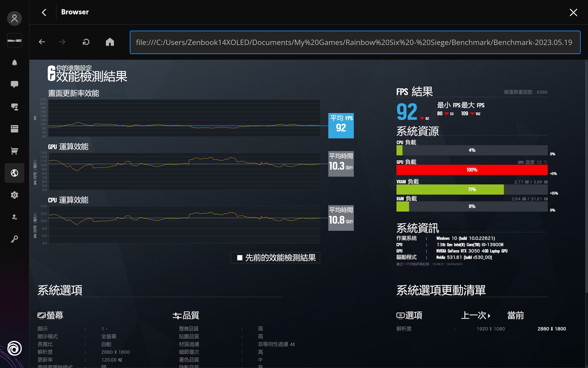Navigate forward with the right arrow
The height and width of the screenshot is (368, 588).
pos(62,42)
